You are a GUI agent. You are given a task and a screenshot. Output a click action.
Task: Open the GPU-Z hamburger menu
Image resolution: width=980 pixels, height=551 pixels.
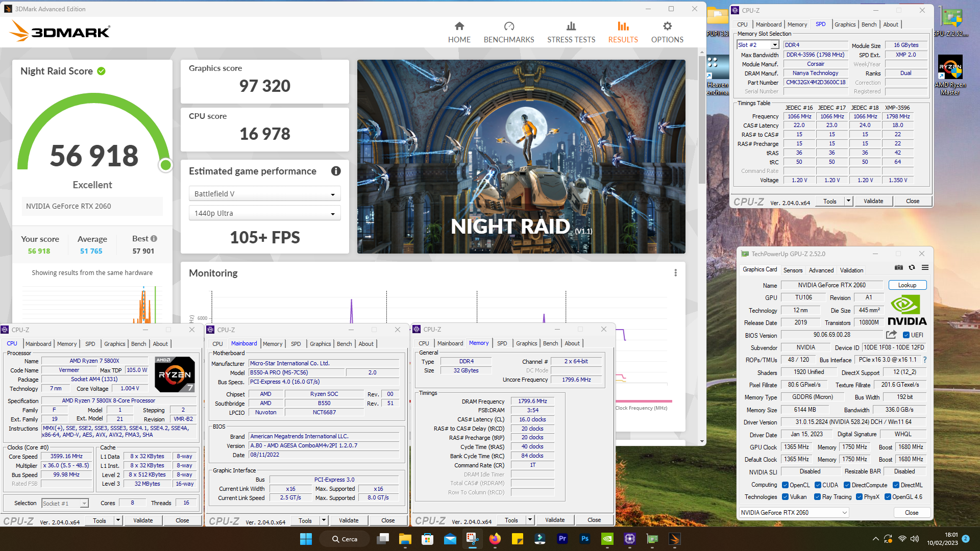click(925, 267)
